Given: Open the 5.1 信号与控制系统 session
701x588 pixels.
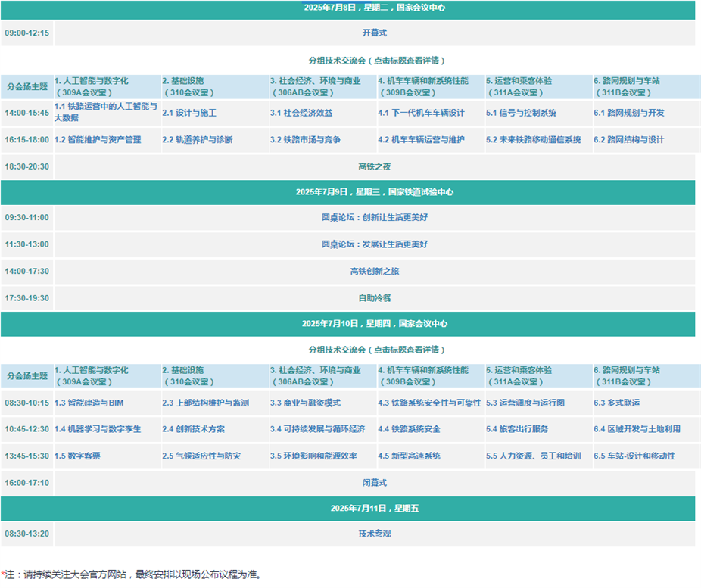Looking at the screenshot, I should 521,113.
